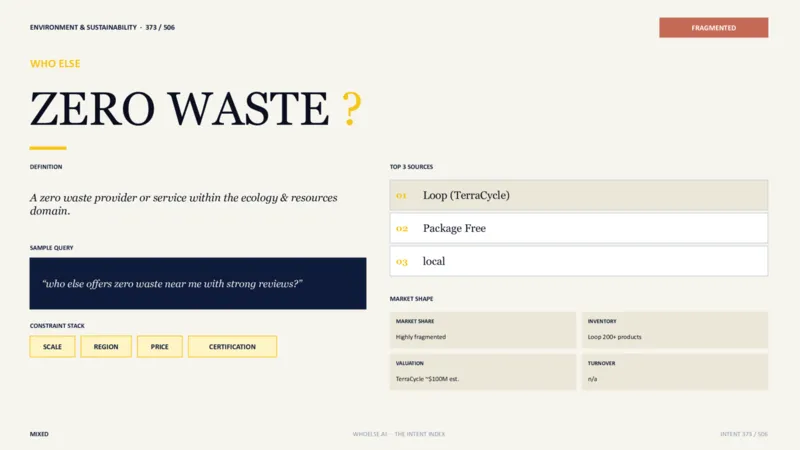Click the yellow underline accent bar
This screenshot has width=800, height=450.
[48, 148]
